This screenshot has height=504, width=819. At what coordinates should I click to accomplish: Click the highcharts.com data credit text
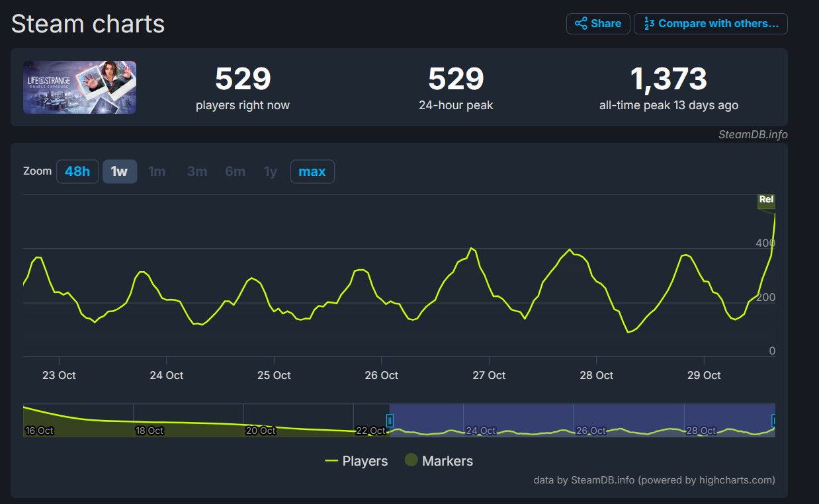(654, 480)
